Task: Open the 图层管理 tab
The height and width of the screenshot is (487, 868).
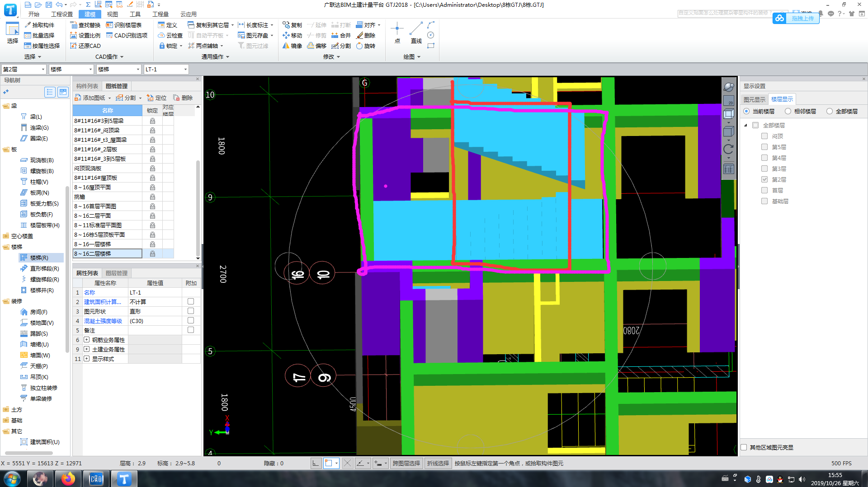Action: 117,273
